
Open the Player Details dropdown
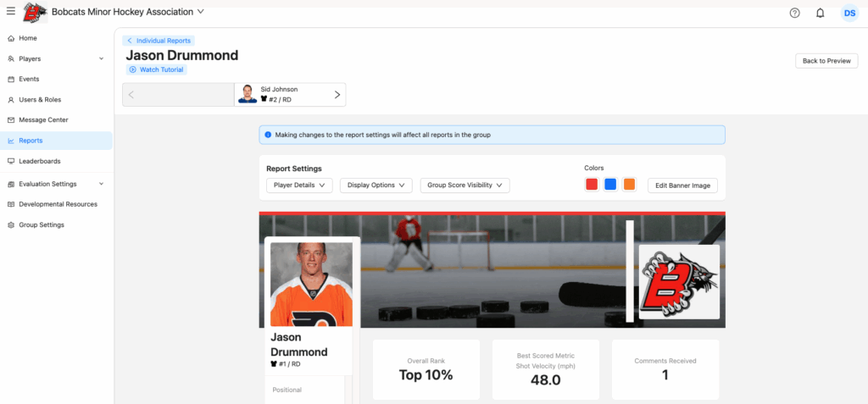pos(299,185)
